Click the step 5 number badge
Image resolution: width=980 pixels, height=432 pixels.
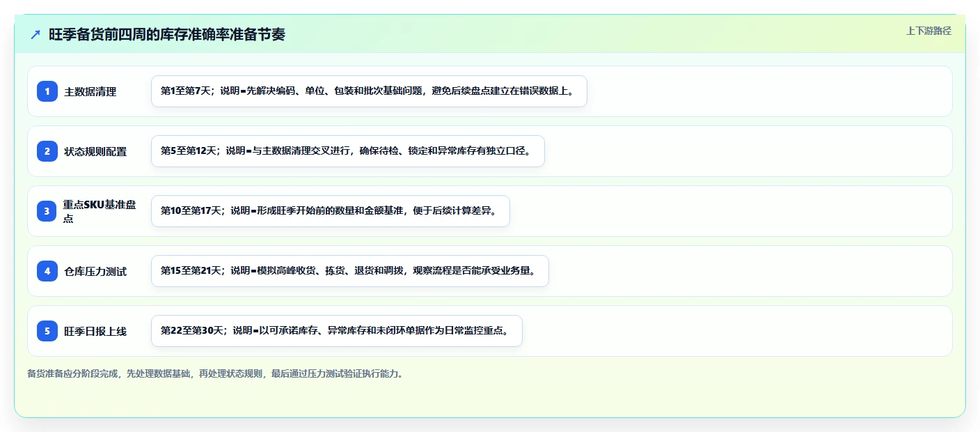pos(47,331)
